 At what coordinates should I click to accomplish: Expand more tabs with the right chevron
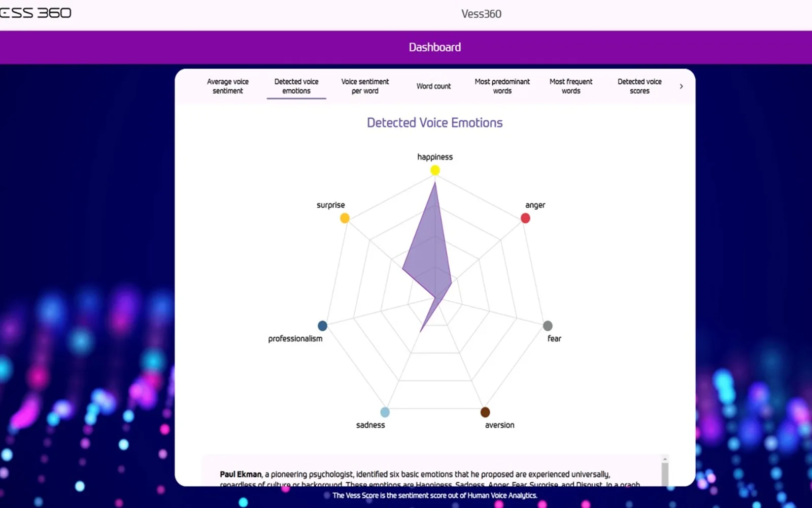(681, 86)
